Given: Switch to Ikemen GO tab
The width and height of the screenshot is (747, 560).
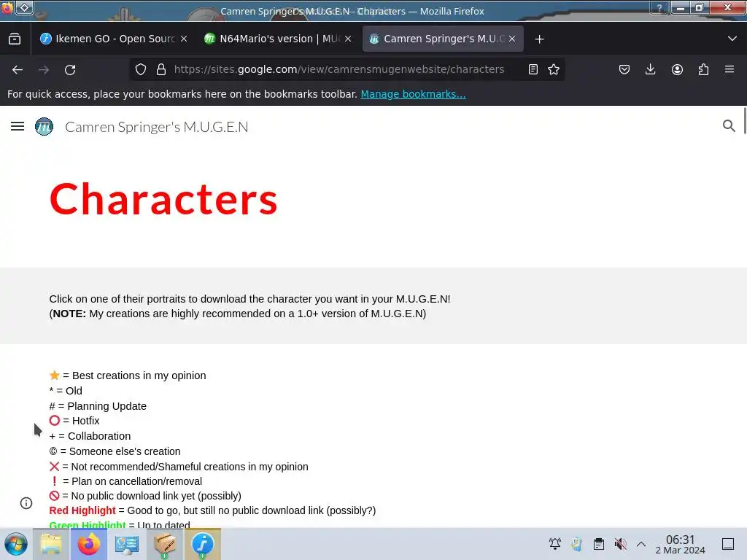Looking at the screenshot, I should [x=112, y=39].
